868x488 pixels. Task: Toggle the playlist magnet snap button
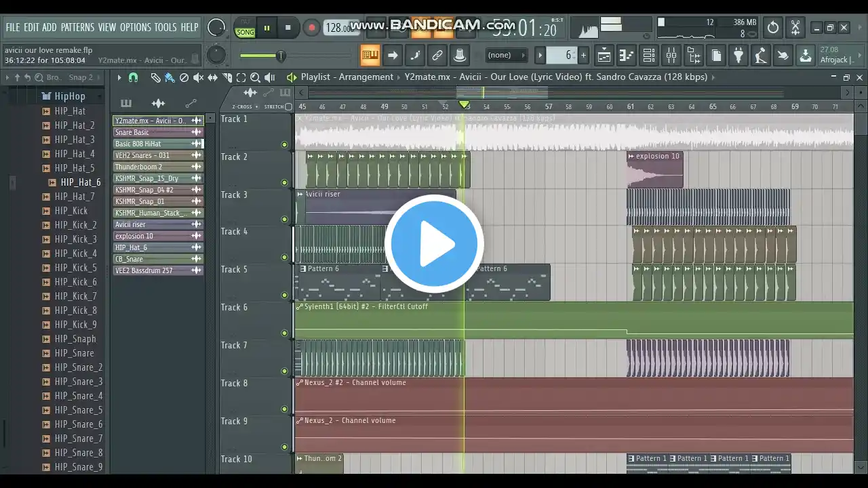133,77
